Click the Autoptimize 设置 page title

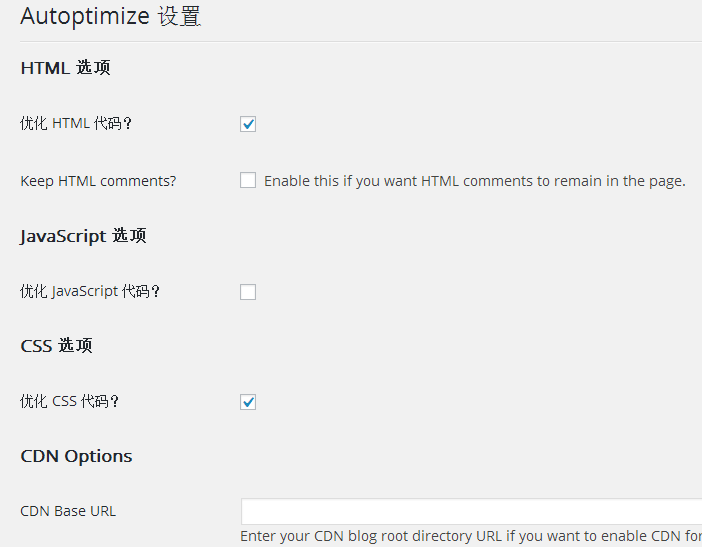point(110,17)
